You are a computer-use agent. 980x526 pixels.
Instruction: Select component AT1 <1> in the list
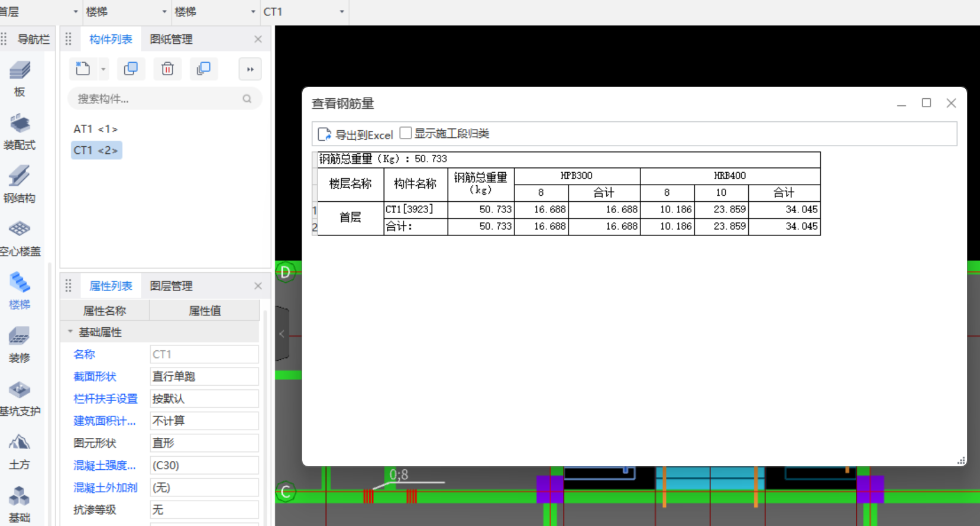[95, 129]
